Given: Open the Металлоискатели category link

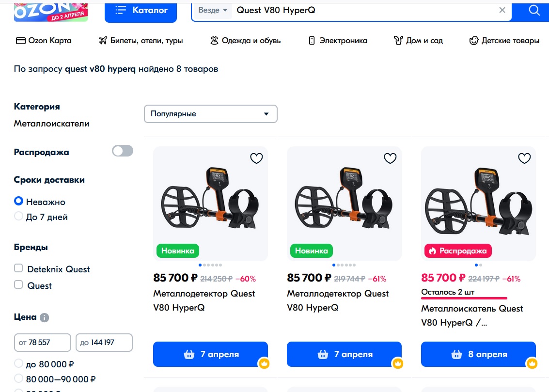Looking at the screenshot, I should 51,124.
